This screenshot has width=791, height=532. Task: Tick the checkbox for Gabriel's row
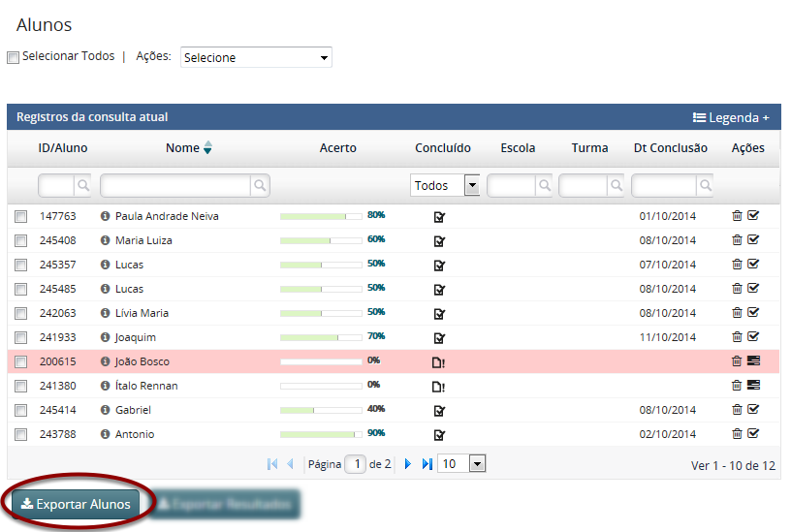point(21,410)
